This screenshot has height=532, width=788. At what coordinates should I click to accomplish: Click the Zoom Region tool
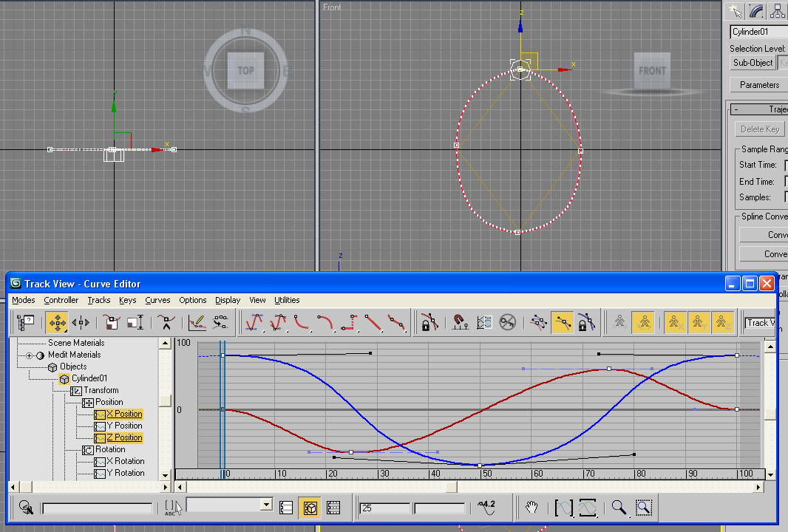point(643,508)
